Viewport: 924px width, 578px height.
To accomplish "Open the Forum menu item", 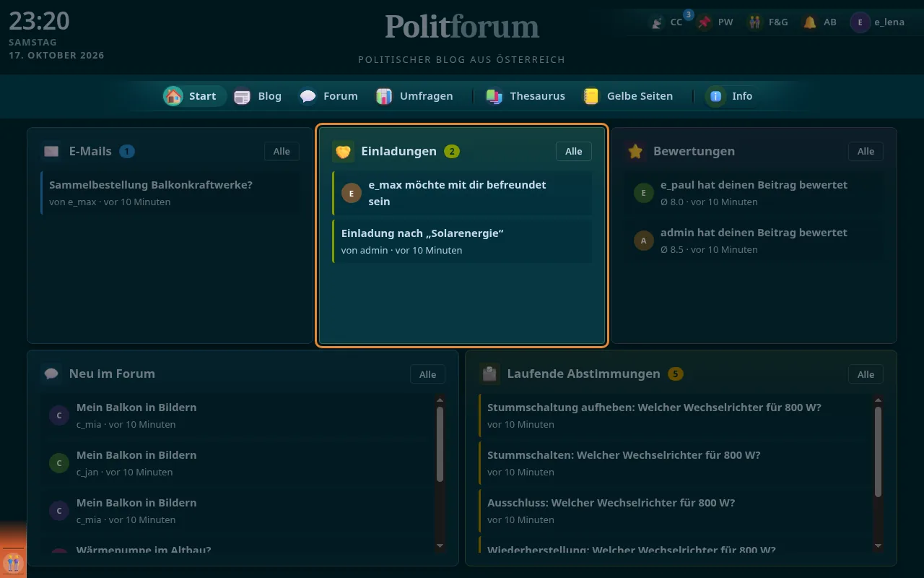I will [328, 96].
